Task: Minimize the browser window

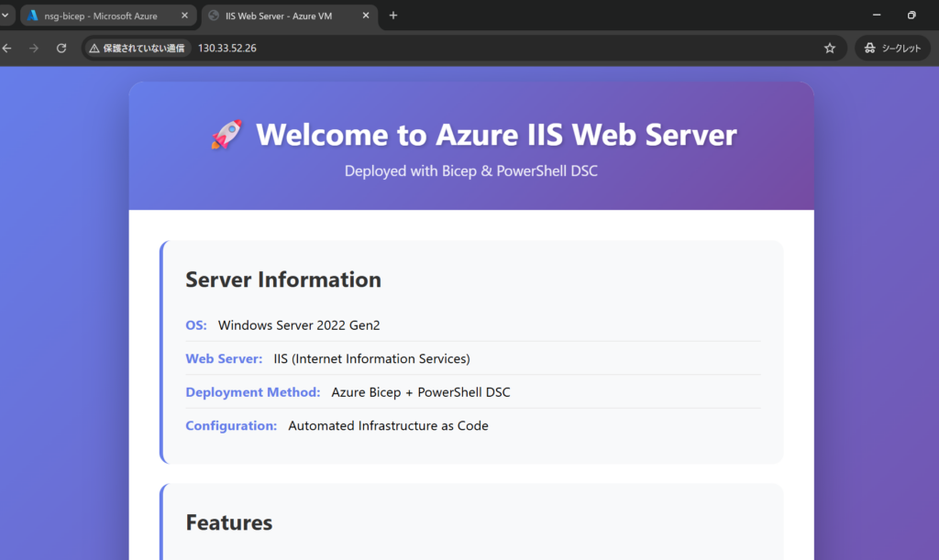Action: (x=877, y=16)
